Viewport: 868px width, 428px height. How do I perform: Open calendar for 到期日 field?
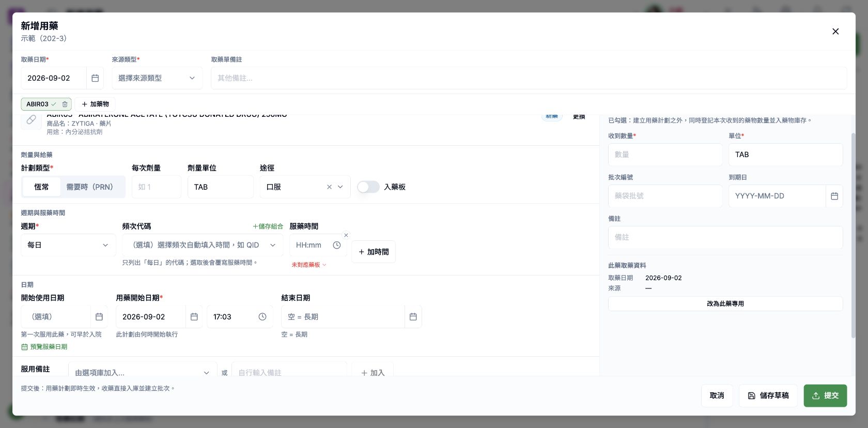tap(834, 196)
